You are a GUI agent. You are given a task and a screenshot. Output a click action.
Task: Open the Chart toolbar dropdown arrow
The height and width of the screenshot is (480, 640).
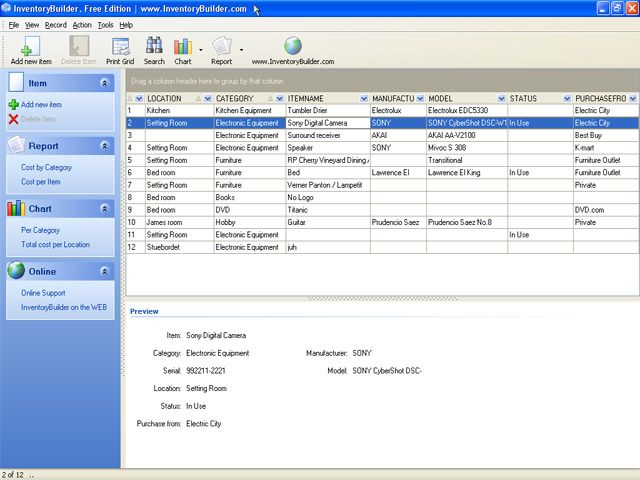(201, 50)
